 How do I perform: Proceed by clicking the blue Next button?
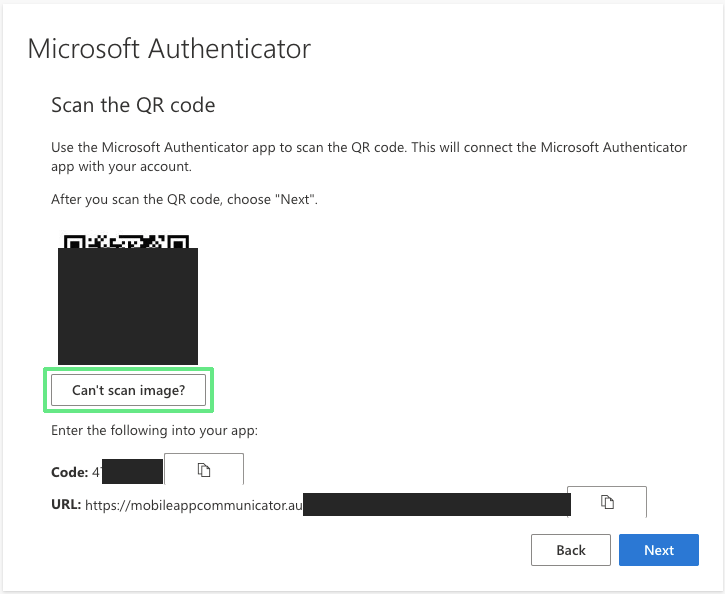tap(659, 550)
